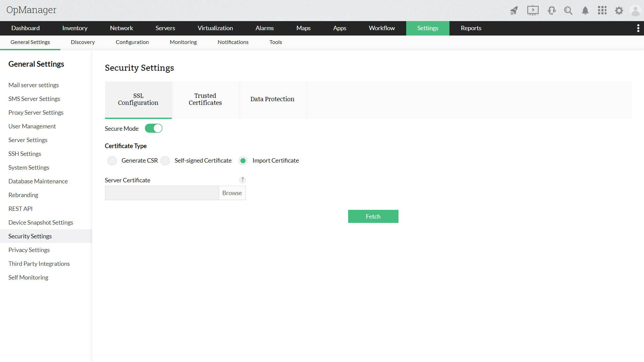Open the headset support icon
The image size is (644, 362).
[551, 10]
